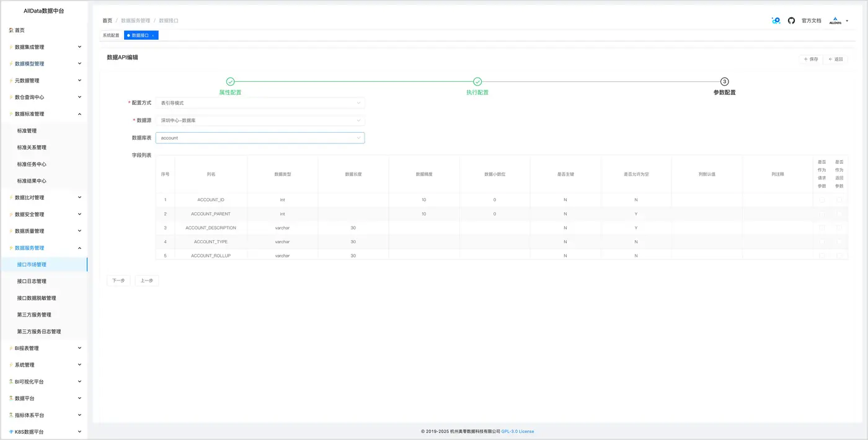
Task: Click the 执行配置 step check circle
Action: (x=477, y=81)
